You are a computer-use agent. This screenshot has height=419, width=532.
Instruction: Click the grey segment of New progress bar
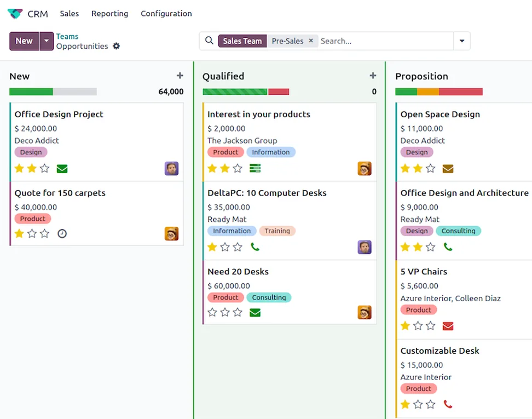tap(74, 91)
